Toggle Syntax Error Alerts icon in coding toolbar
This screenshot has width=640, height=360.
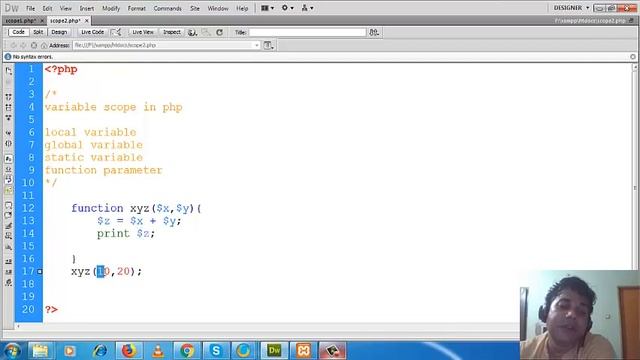coord(9,190)
